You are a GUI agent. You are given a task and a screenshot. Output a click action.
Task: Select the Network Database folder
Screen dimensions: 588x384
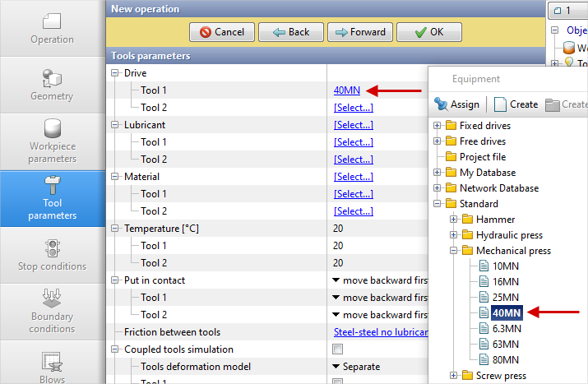click(x=498, y=188)
